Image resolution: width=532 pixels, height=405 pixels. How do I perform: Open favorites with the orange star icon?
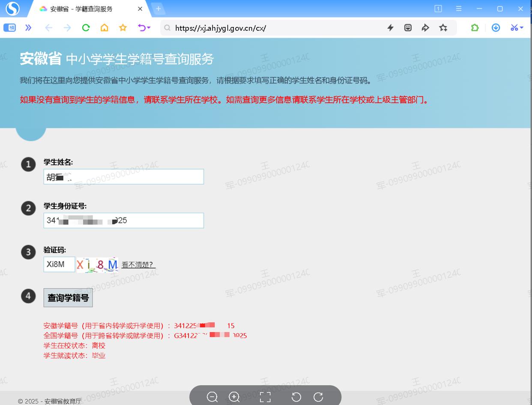pos(123,28)
